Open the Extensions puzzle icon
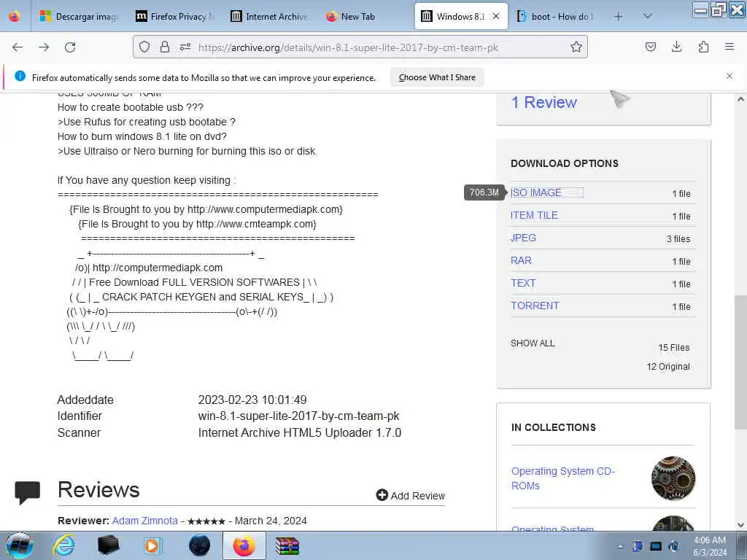Screen dimensions: 747x560 703,47
